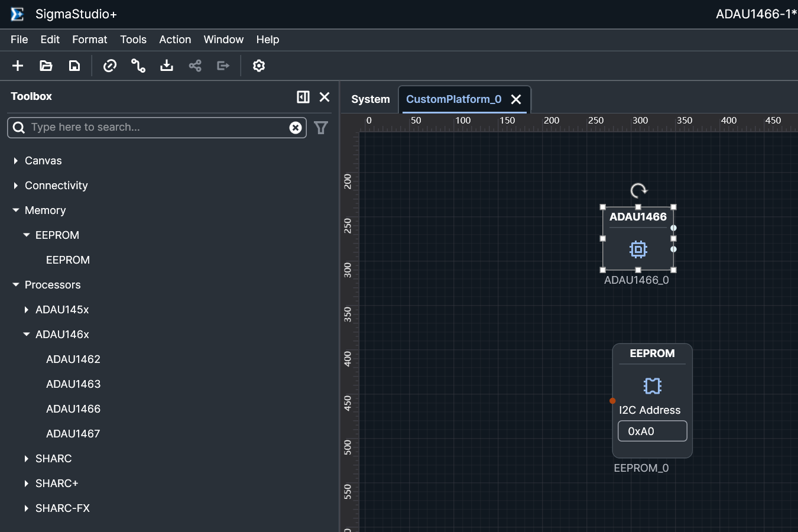Click the orange connection pin on EEPROM block
The image size is (798, 532).
(x=612, y=401)
